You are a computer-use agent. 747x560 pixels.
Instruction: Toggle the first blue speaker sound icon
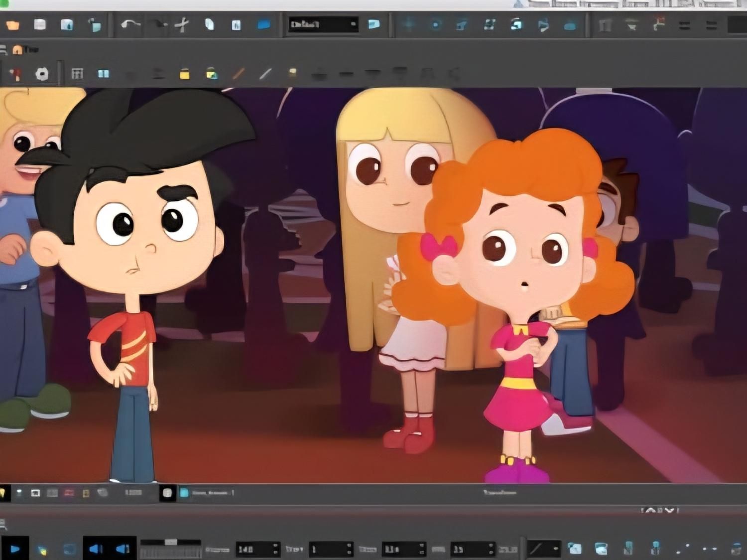click(95, 549)
